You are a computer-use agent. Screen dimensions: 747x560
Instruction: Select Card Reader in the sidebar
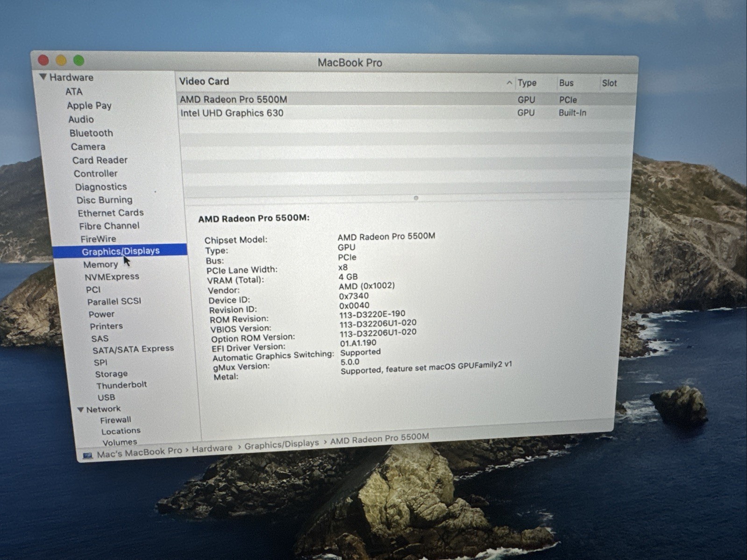click(100, 160)
